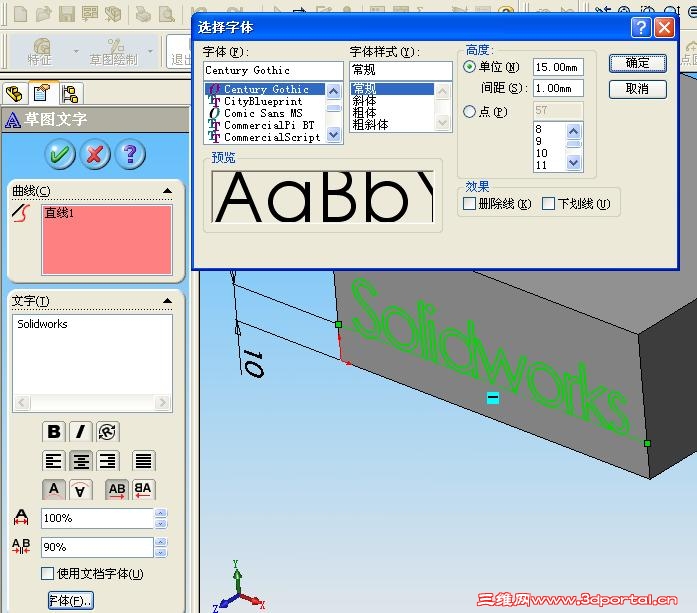Click the 15.00mm height field
The image size is (697, 613).
(x=558, y=67)
